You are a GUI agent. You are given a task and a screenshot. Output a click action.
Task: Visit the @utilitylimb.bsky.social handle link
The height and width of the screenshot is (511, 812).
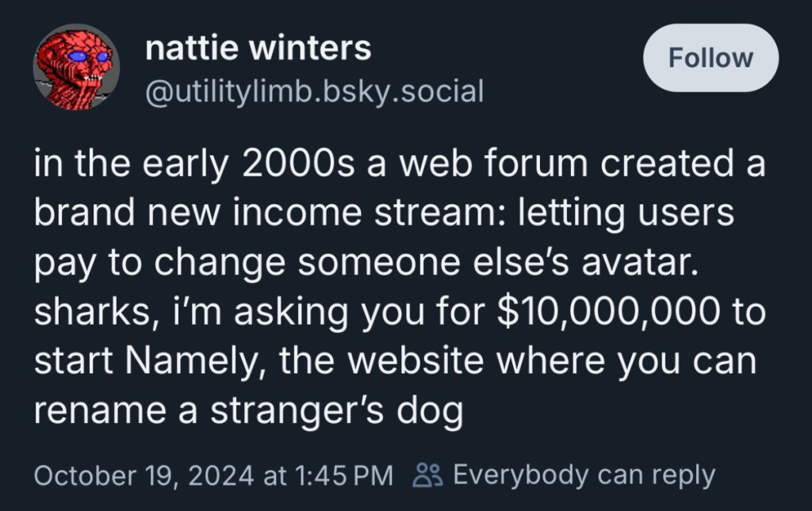click(314, 92)
